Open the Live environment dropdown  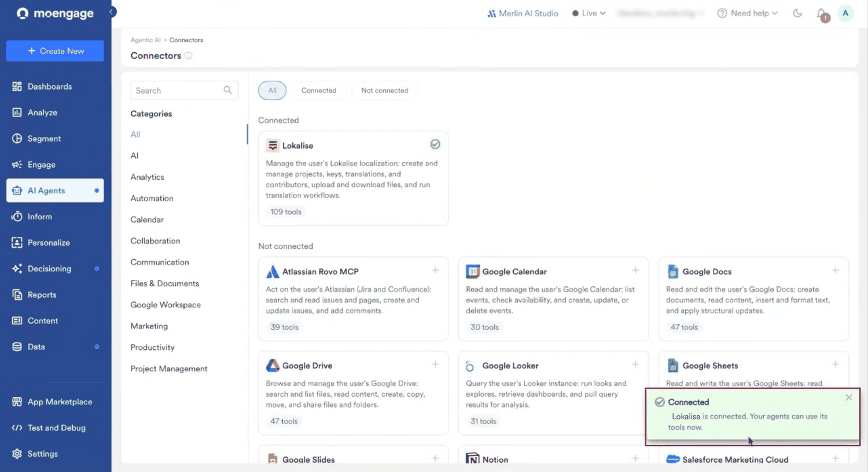(589, 13)
